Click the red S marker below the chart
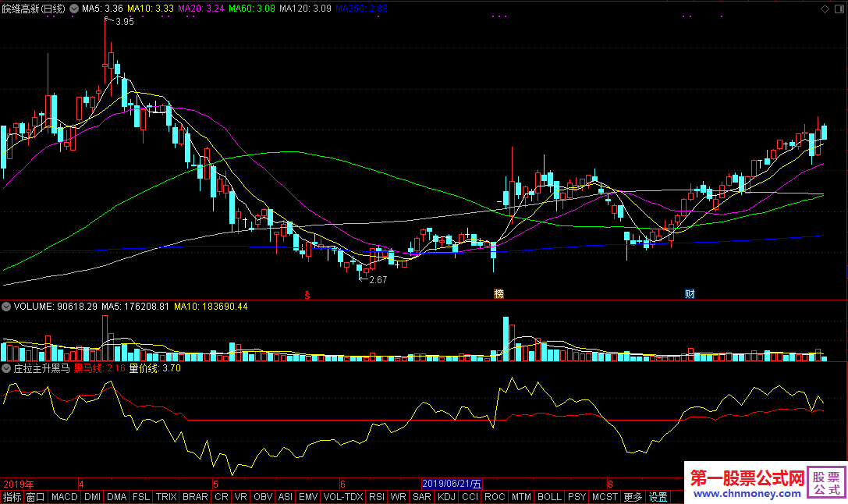Viewport: 848px width, 504px height. pos(307,295)
